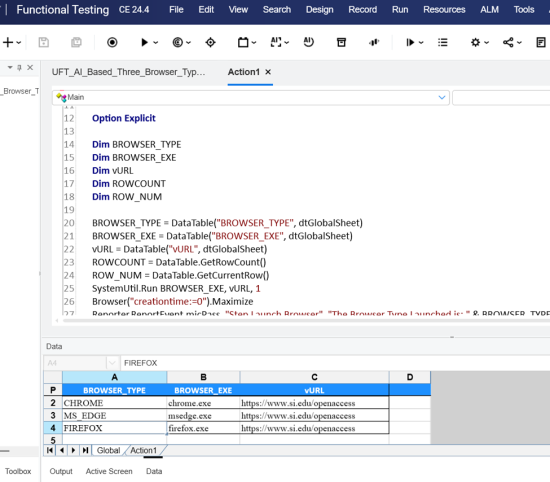Select the FIREFOX cell in row 4

point(114,428)
